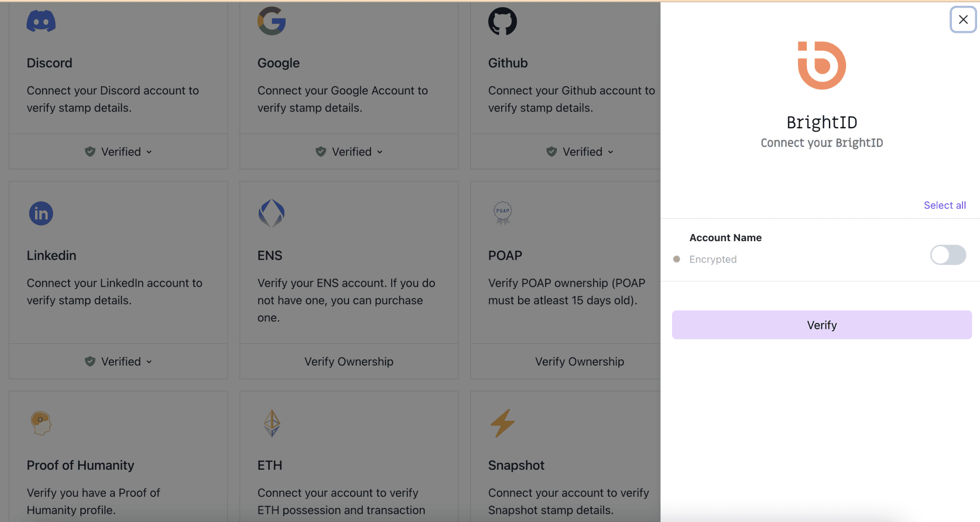Click the BrightID heading text
Image resolution: width=980 pixels, height=522 pixels.
pos(822,123)
